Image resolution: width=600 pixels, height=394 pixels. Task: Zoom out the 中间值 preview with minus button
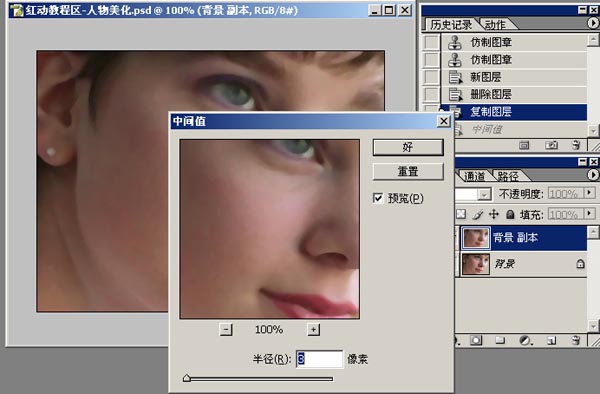click(x=226, y=329)
